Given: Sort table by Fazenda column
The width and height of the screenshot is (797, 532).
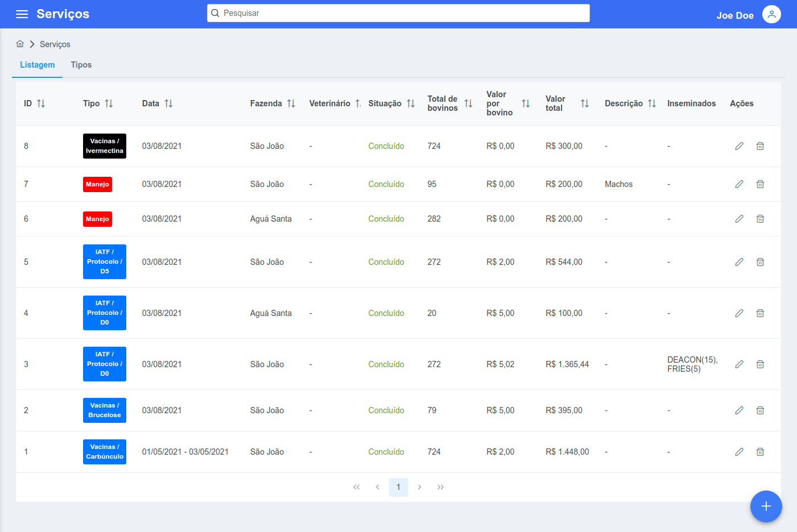Looking at the screenshot, I should click(x=291, y=103).
